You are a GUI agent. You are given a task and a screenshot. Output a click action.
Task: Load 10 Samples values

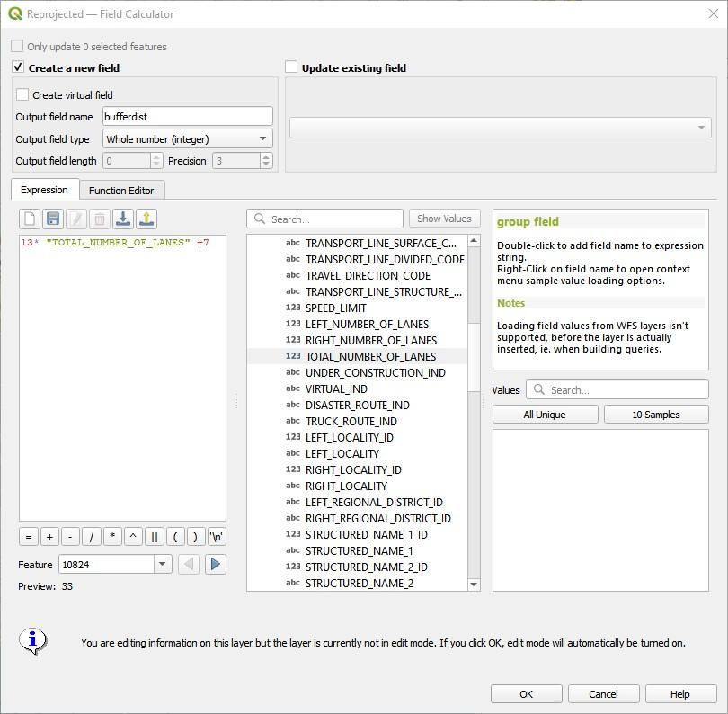pyautogui.click(x=656, y=415)
